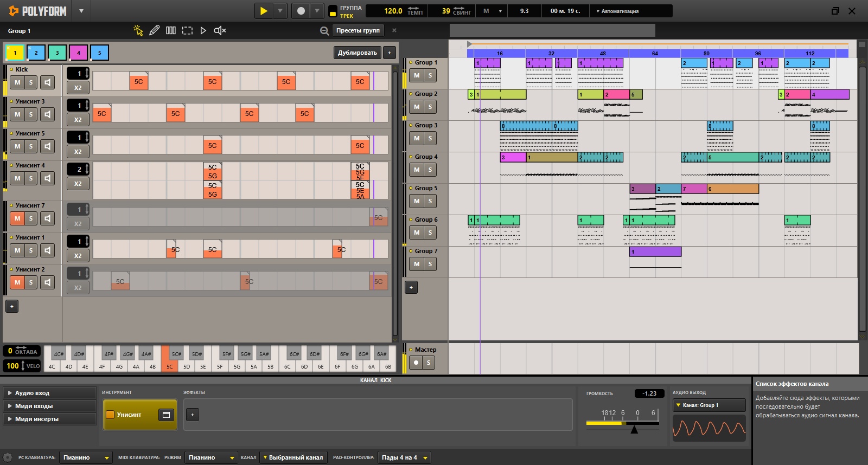Viewport: 868px width, 465px height.
Task: Add a new channel with plus button
Action: tap(12, 306)
